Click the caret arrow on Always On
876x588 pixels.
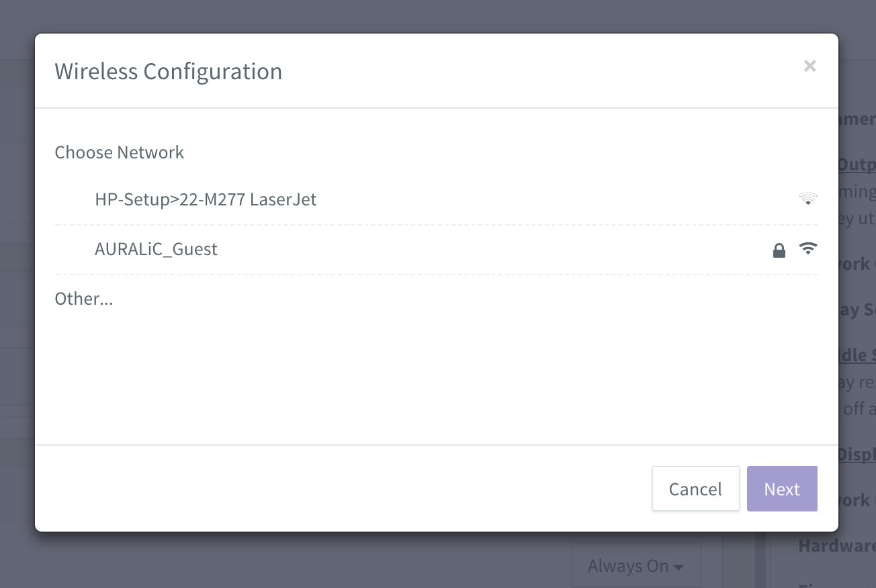[678, 568]
